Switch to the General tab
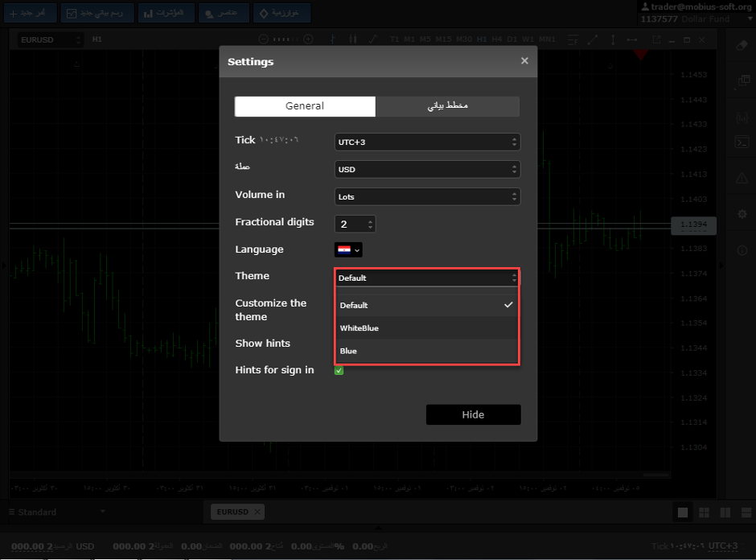 305,106
